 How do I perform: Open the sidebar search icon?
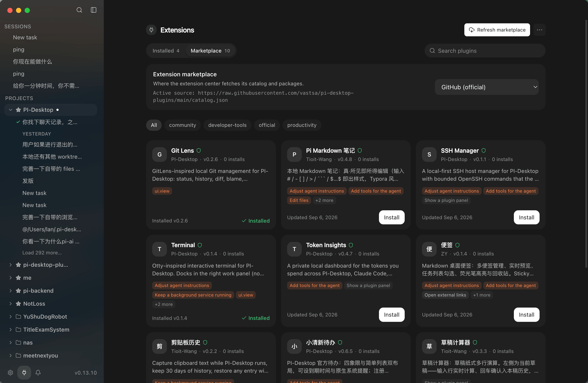point(79,10)
